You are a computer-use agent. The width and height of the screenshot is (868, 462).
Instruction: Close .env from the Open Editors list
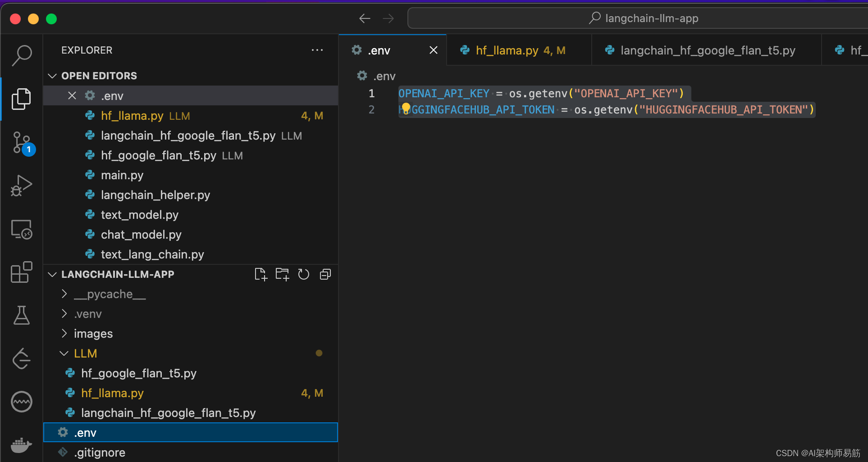point(72,95)
